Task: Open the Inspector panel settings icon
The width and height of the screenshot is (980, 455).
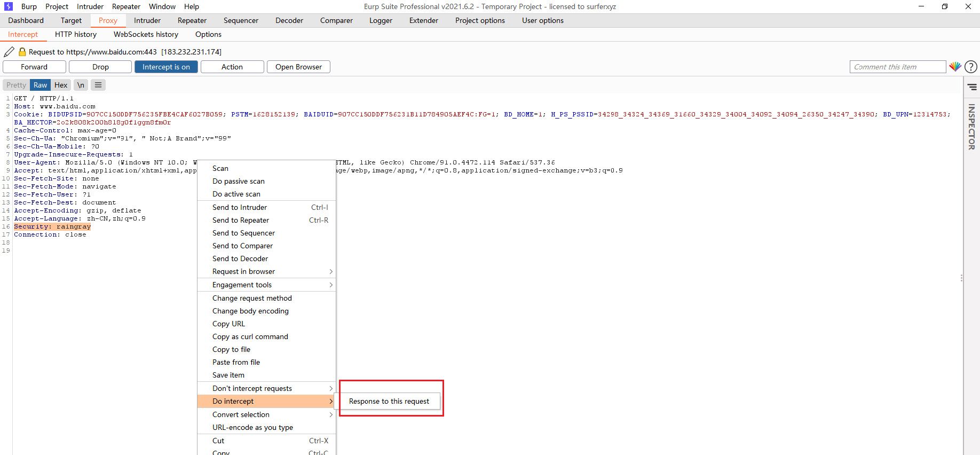Action: pyautogui.click(x=972, y=87)
